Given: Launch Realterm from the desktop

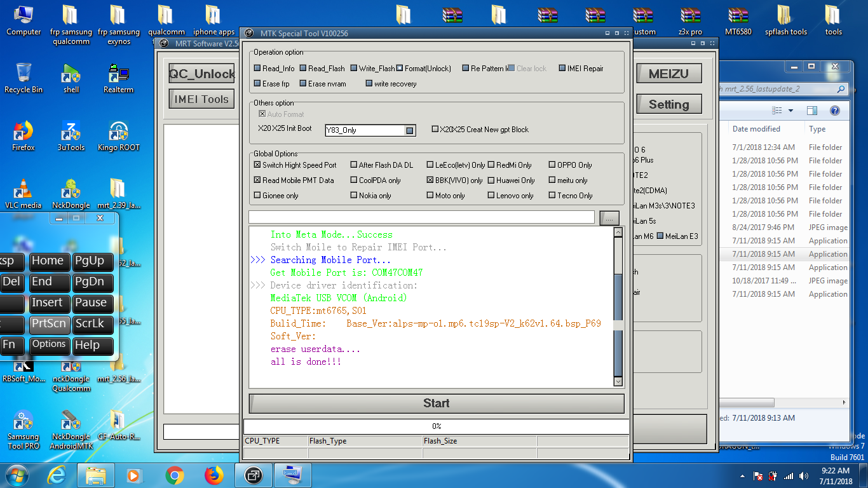Looking at the screenshot, I should click(119, 78).
